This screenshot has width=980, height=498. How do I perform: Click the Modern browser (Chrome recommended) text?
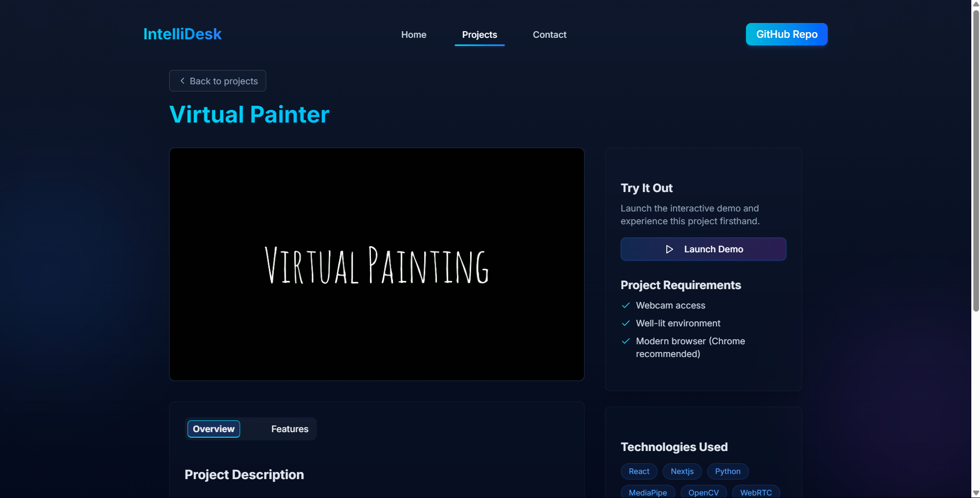(x=690, y=347)
